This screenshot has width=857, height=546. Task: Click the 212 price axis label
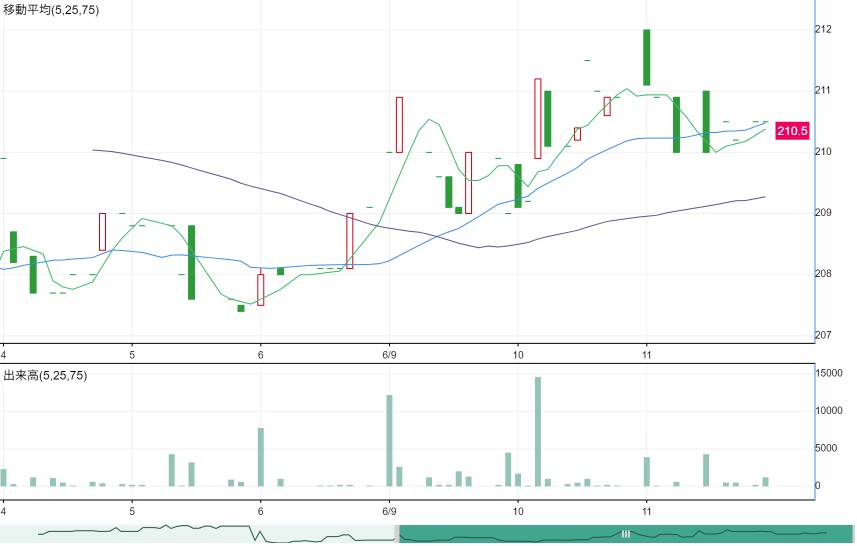click(x=823, y=29)
